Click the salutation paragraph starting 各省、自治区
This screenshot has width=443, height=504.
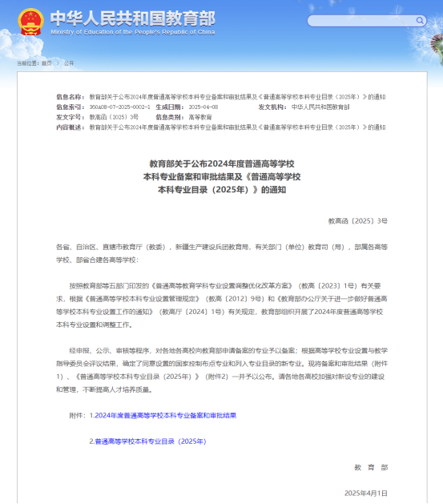tap(222, 253)
